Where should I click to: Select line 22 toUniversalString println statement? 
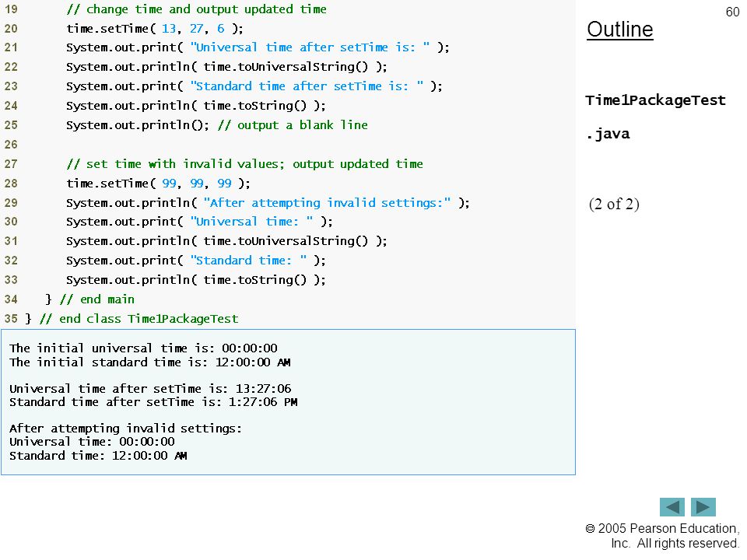[226, 67]
